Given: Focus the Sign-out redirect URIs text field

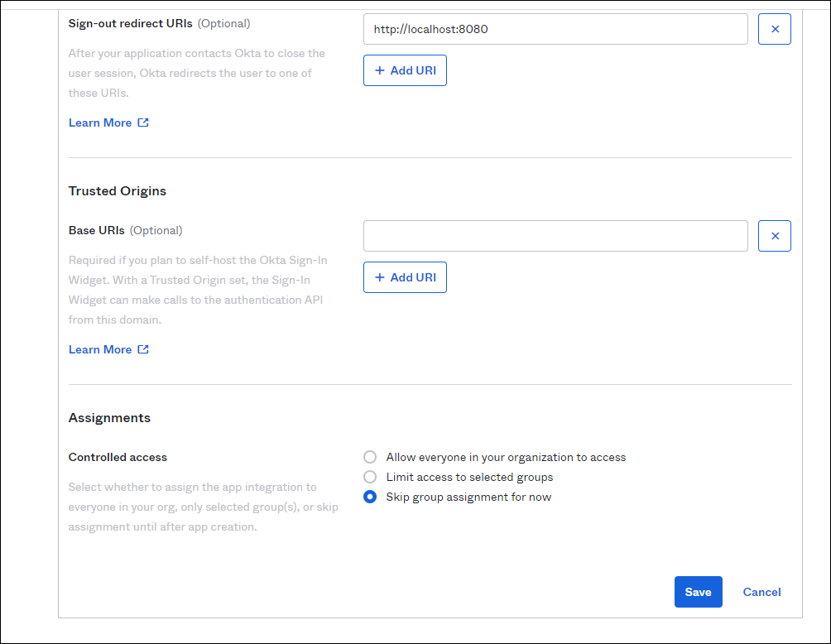Looking at the screenshot, I should point(555,29).
